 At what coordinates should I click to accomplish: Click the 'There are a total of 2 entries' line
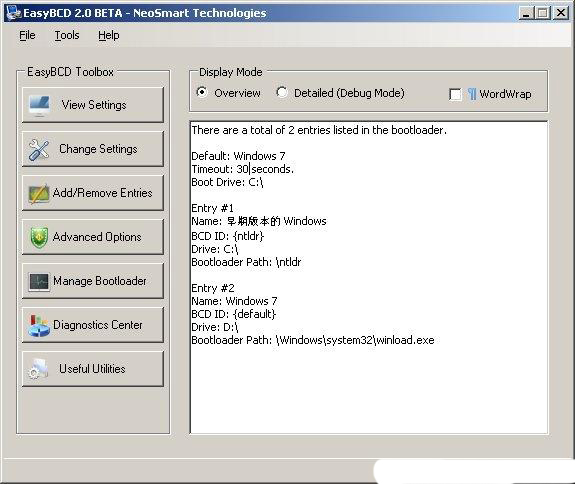[x=319, y=130]
